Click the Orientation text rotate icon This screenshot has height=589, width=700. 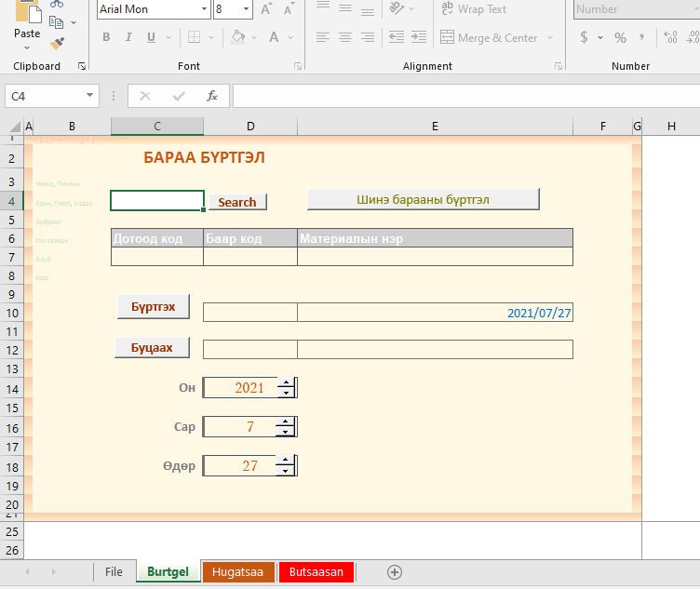point(397,8)
